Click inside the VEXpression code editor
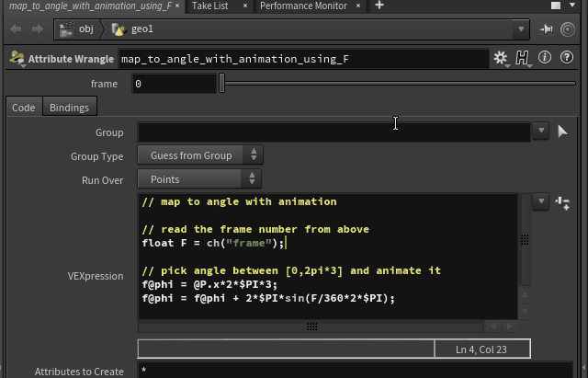This screenshot has width=588, height=378. pyautogui.click(x=328, y=257)
